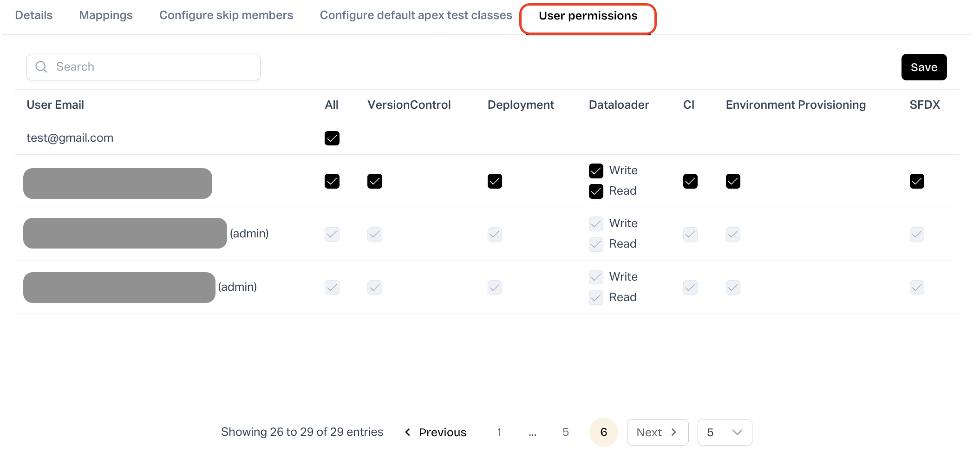Click the Save button
Screen dimensions: 980x459
point(924,67)
